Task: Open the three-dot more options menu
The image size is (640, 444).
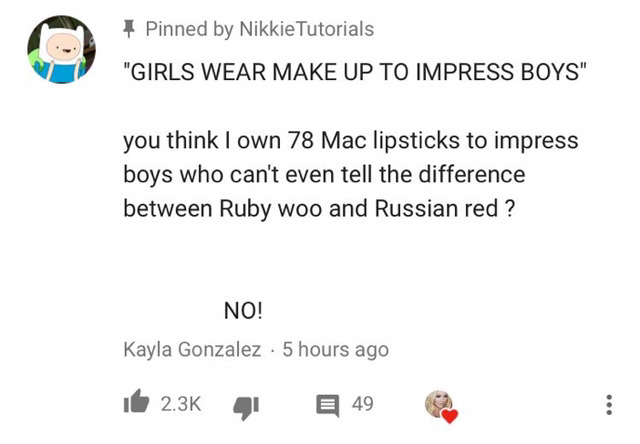Action: 610,404
